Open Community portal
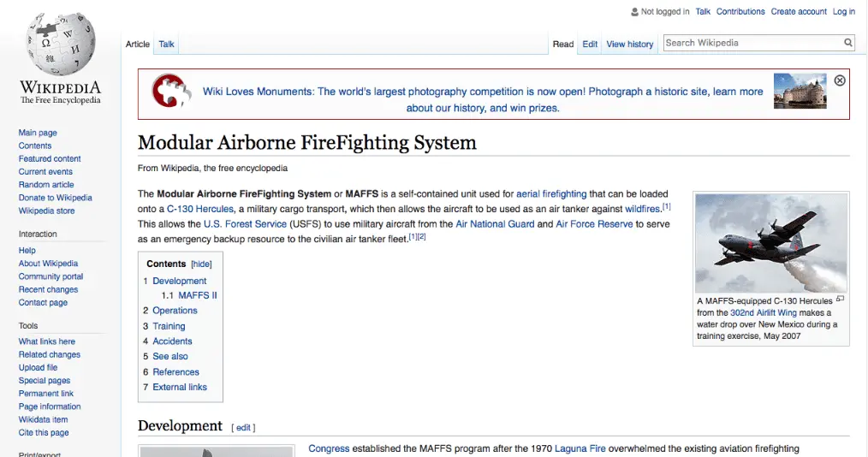Viewport: 868px width, 457px height. [51, 276]
